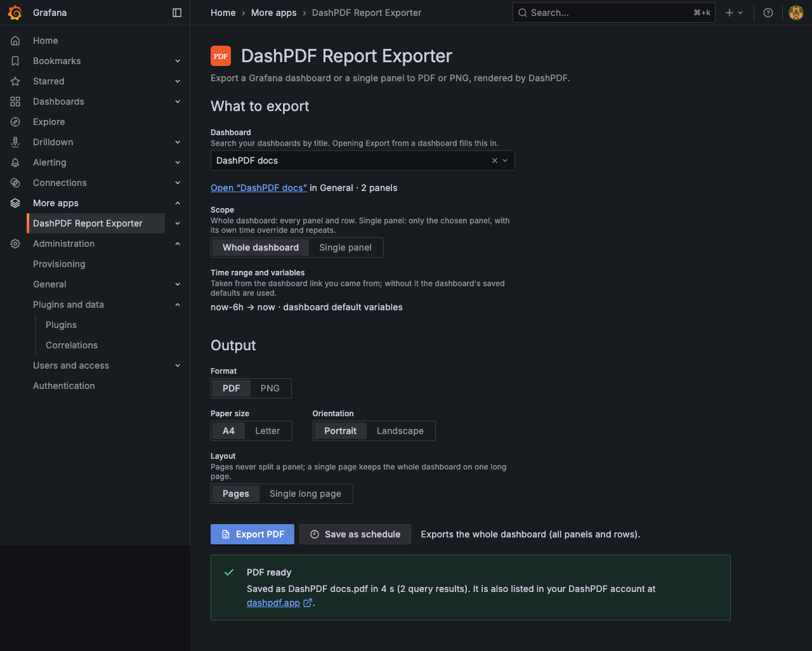Expand DashPDF Report Exporter submenu chevron
This screenshot has height=651, width=812.
tap(178, 223)
